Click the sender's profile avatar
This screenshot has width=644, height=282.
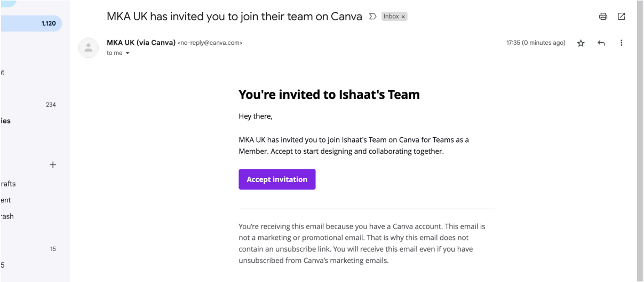tap(89, 48)
